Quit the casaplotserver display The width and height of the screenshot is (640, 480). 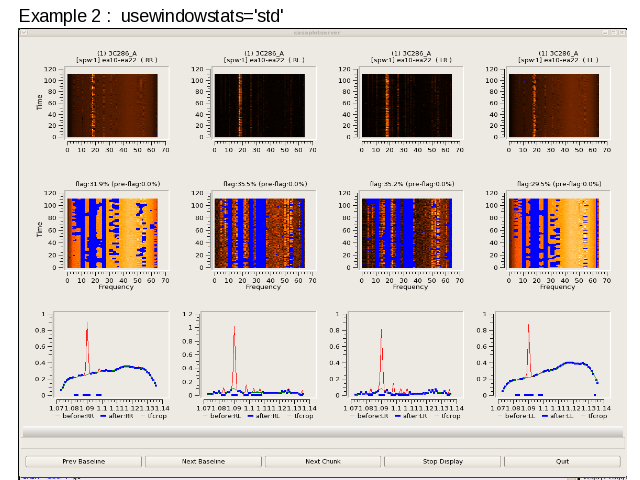(x=562, y=461)
